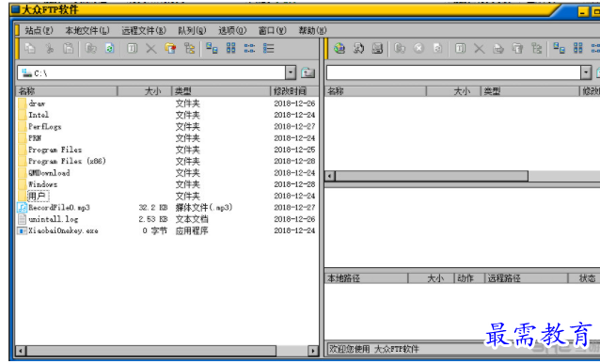The width and height of the screenshot is (600, 364).
Task: Click the scissors cut icon in local toolbar
Action: [49, 49]
